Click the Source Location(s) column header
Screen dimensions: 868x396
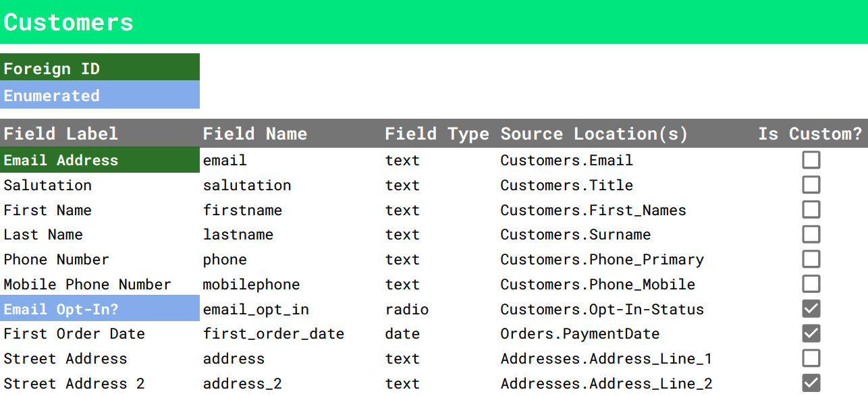pos(594,134)
